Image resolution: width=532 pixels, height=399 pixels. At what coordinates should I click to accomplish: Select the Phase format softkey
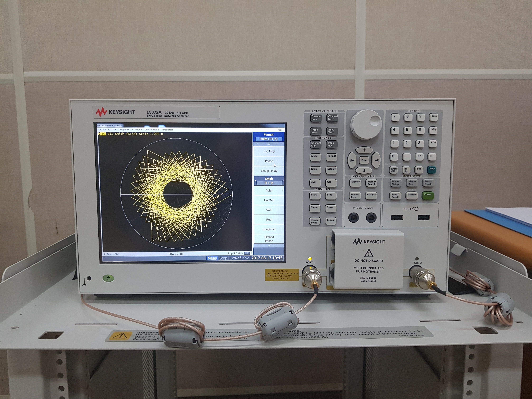[x=269, y=161]
